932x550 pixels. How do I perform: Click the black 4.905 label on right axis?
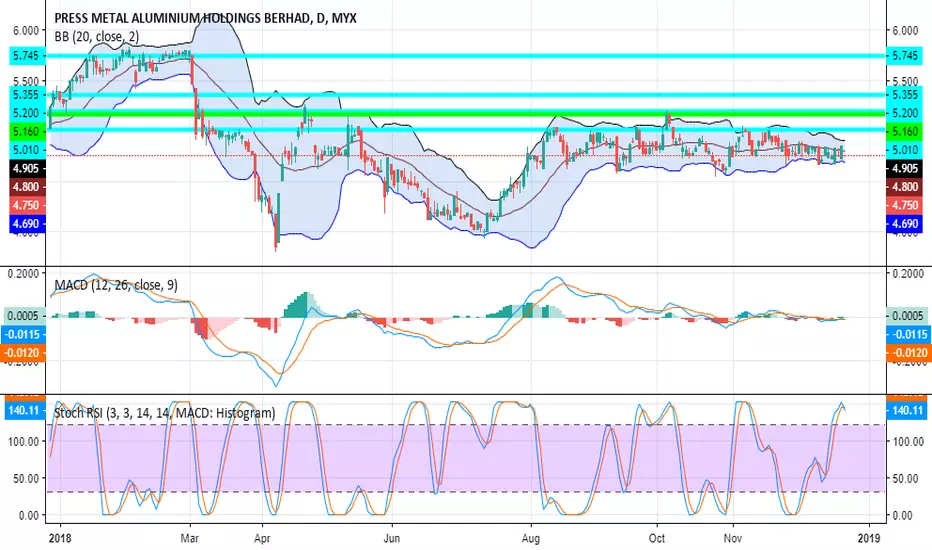point(904,168)
